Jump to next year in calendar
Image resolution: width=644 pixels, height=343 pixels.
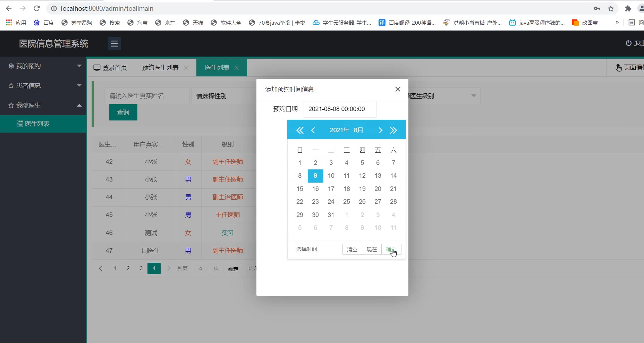pos(393,130)
